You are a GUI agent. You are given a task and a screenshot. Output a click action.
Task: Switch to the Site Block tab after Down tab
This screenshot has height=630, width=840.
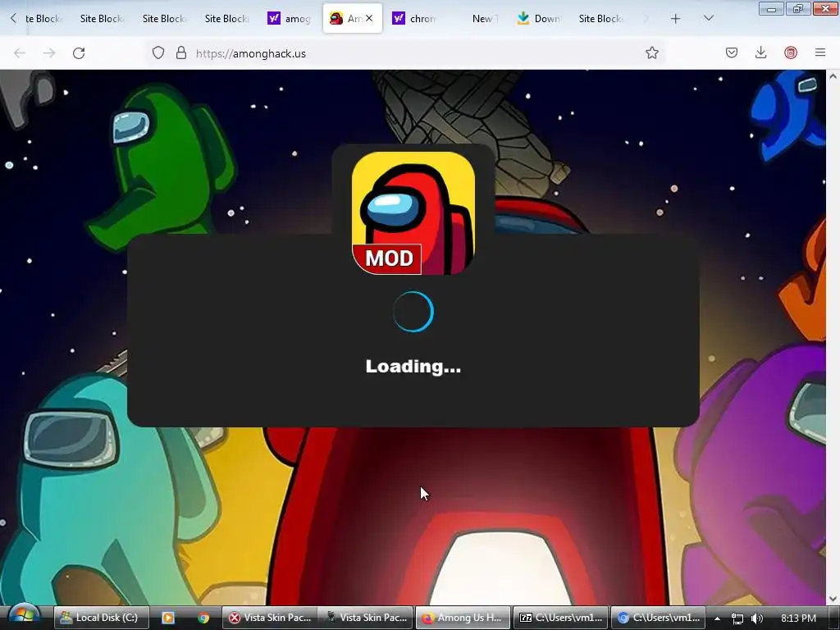tap(601, 19)
